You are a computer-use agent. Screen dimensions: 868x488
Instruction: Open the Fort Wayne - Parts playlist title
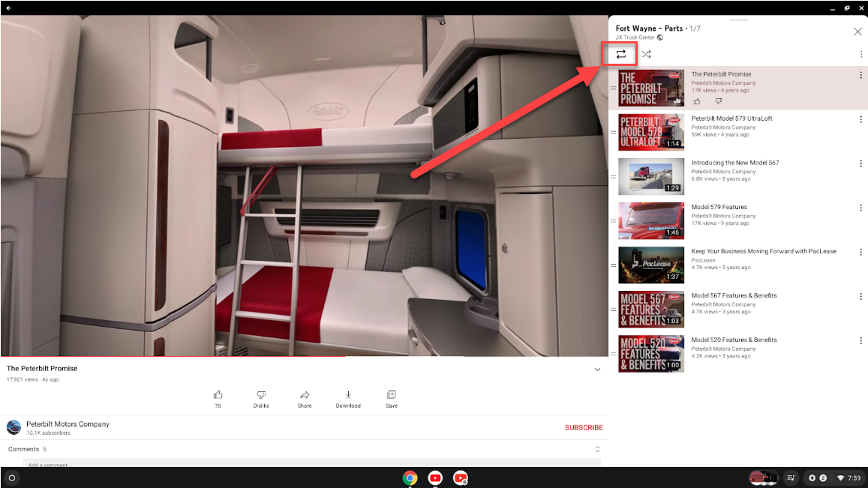click(x=649, y=28)
